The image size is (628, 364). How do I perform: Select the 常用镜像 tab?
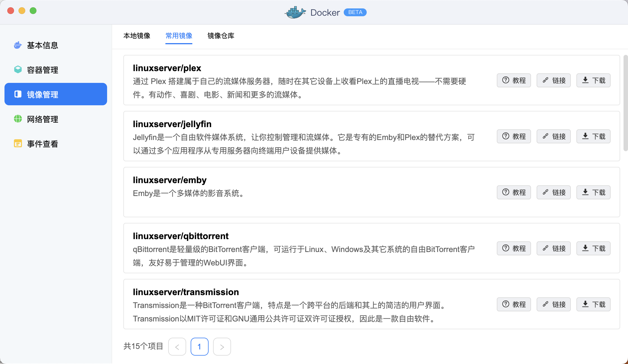click(179, 36)
